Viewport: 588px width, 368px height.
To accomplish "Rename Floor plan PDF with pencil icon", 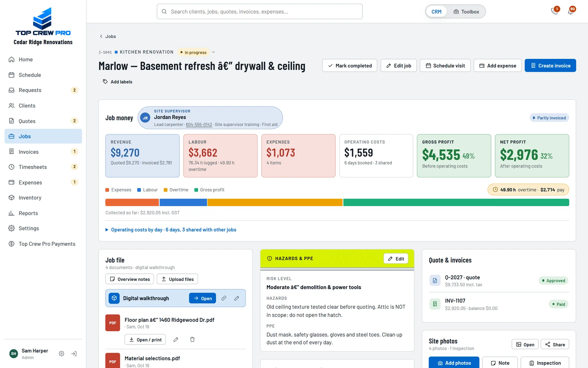I will click(176, 339).
